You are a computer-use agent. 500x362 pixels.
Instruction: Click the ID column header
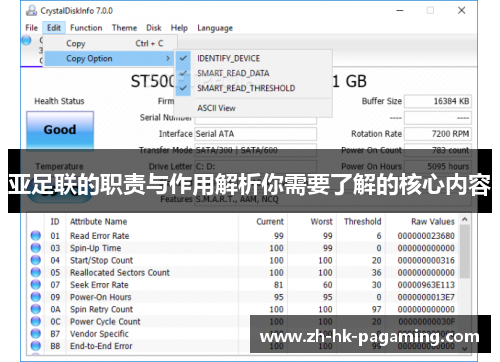click(55, 222)
